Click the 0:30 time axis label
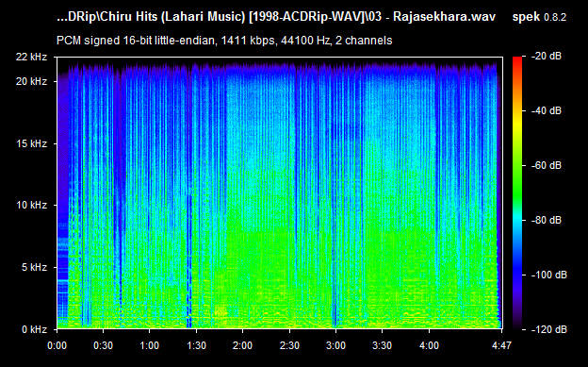Image resolution: width=588 pixels, height=367 pixels. [x=103, y=345]
